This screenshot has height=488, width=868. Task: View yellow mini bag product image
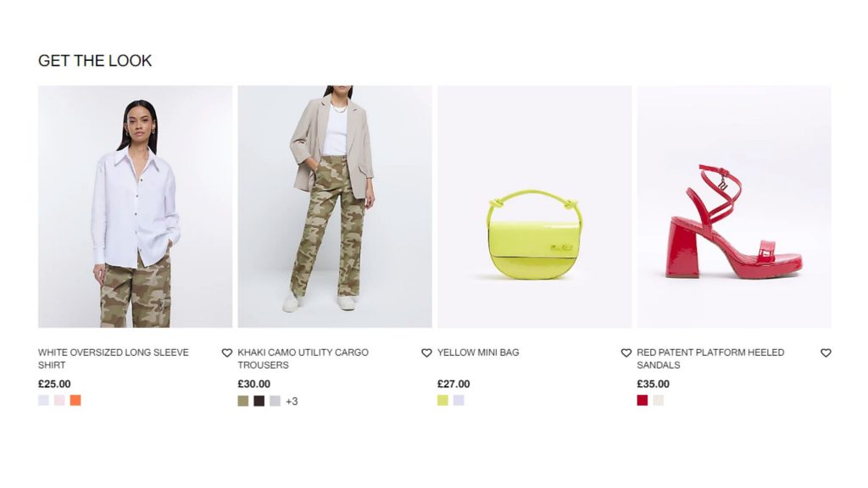click(534, 207)
